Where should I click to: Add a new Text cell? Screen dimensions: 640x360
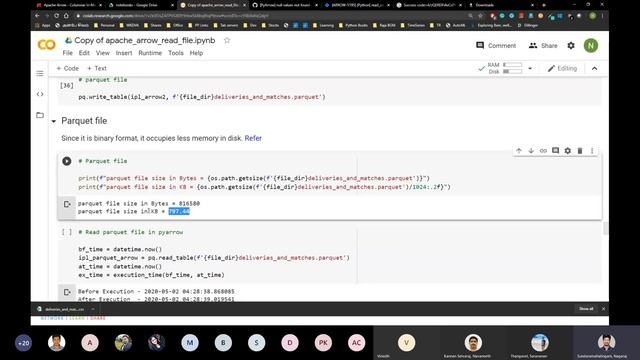(97, 68)
